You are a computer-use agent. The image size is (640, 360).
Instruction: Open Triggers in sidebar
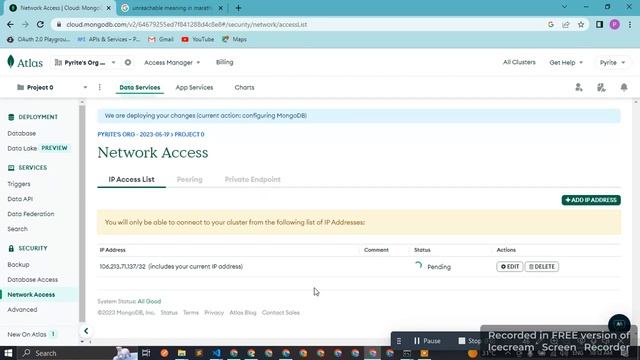19,184
